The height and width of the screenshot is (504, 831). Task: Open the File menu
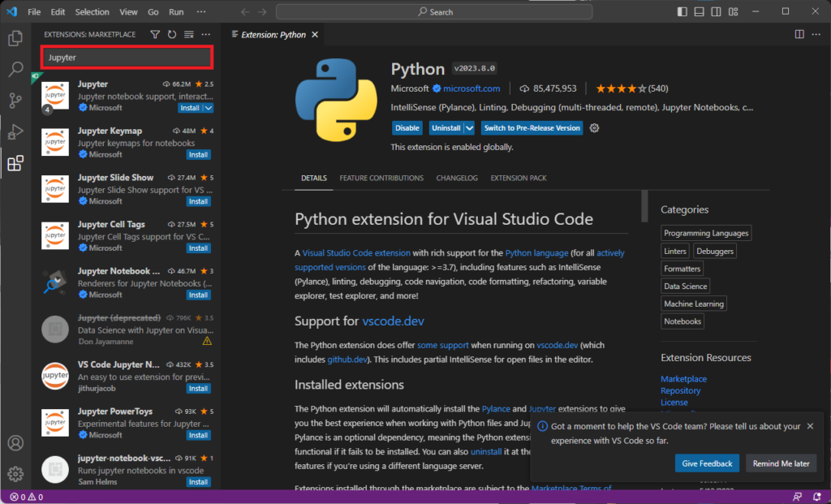point(34,11)
